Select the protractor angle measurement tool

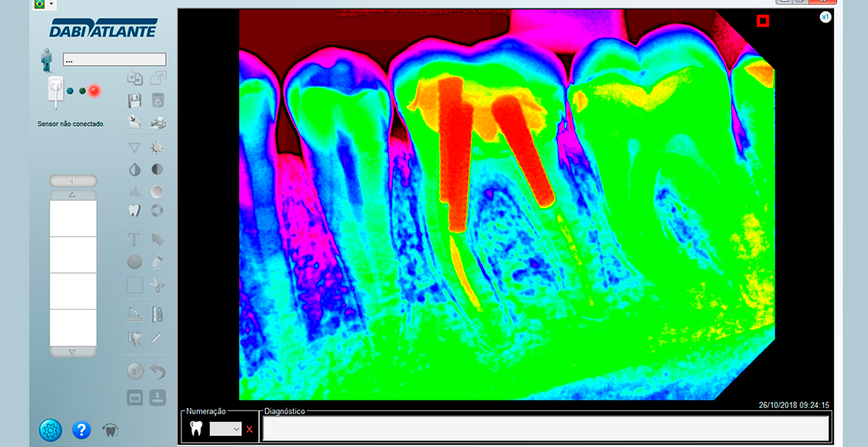[135, 315]
